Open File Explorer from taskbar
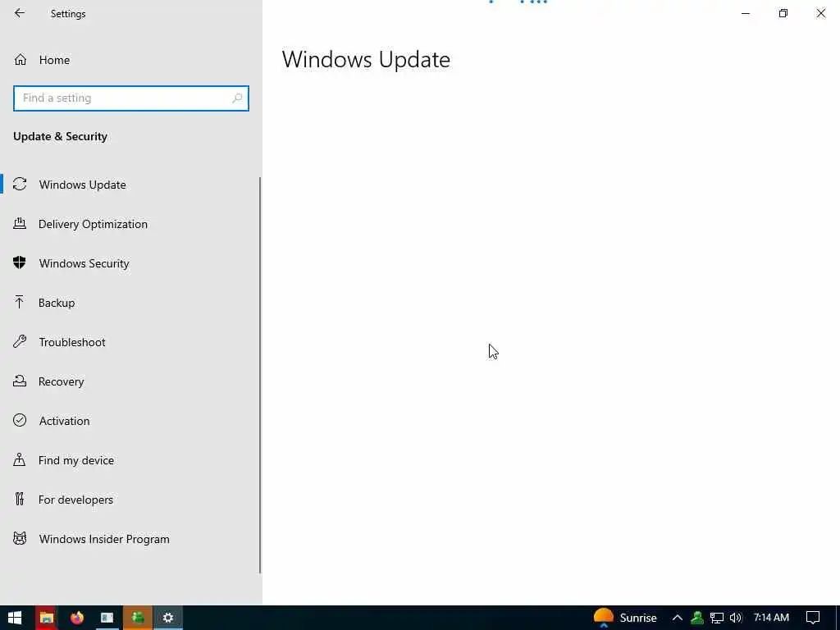The width and height of the screenshot is (840, 630). click(47, 618)
